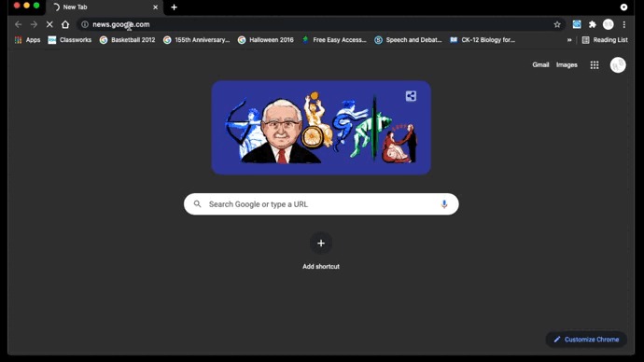Open the tab search dropdown in title bar
The height and width of the screenshot is (362, 644).
(x=623, y=7)
